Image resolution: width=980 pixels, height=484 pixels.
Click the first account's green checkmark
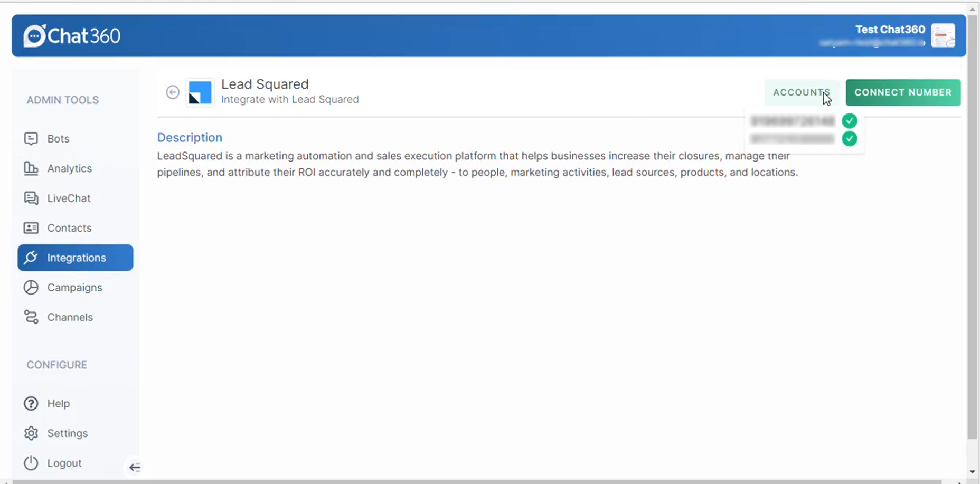(x=850, y=121)
